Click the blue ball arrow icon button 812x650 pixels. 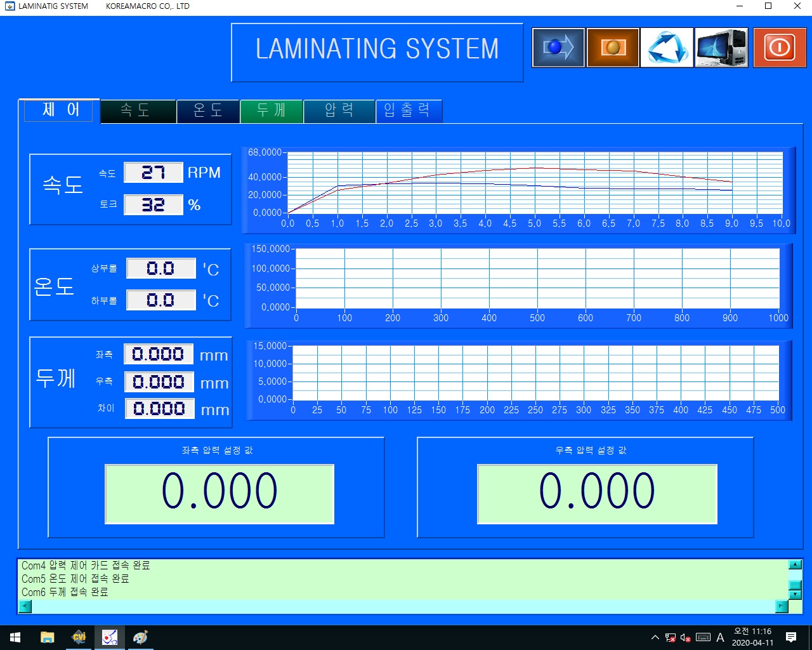[558, 48]
